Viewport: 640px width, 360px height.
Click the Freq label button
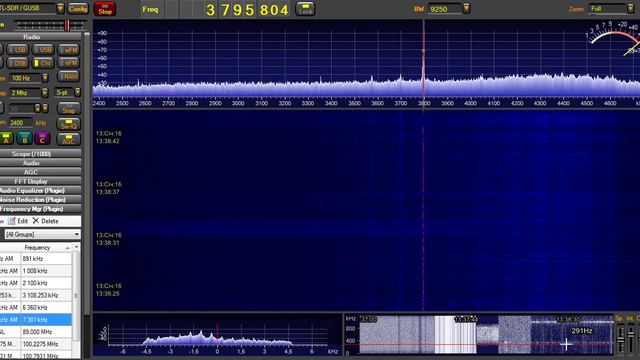150,9
